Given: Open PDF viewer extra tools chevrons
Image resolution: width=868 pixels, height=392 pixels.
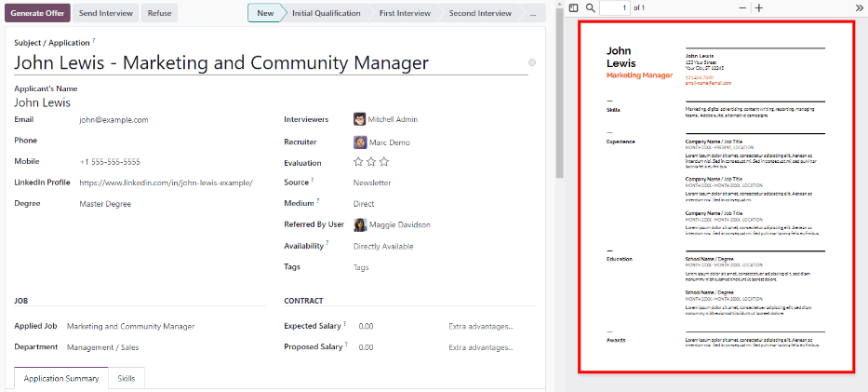Looking at the screenshot, I should pos(858,7).
